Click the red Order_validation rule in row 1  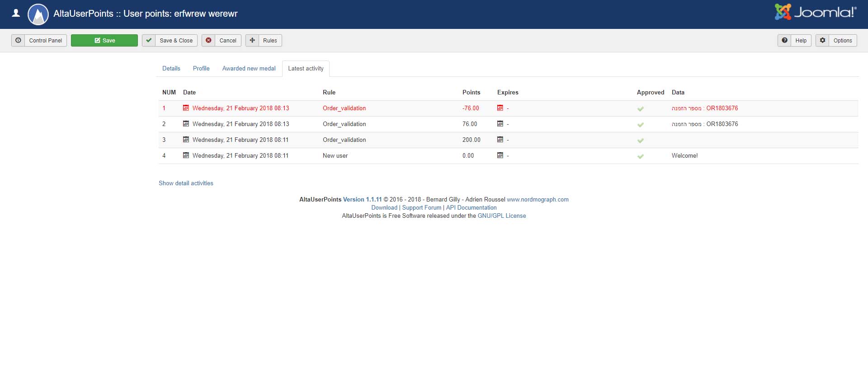coord(344,108)
